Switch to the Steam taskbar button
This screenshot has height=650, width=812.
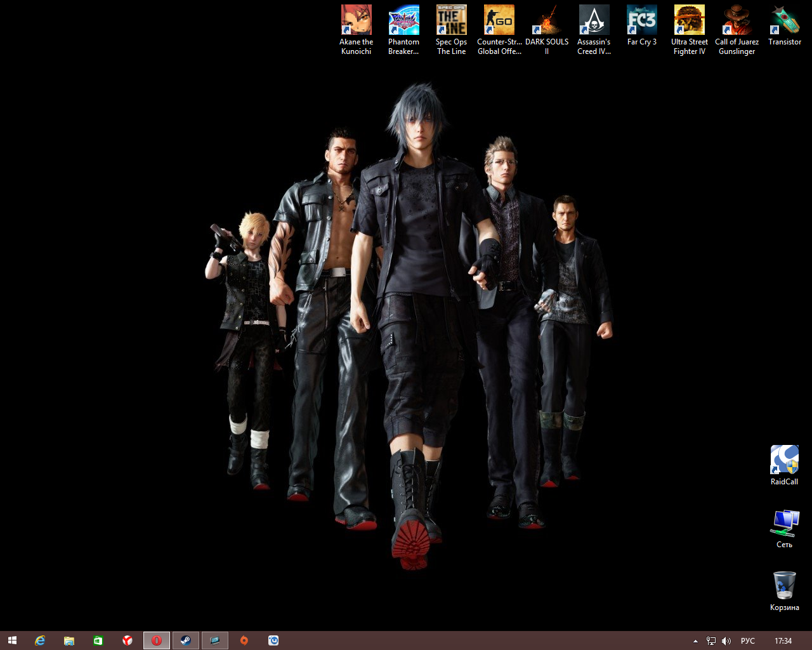[186, 640]
